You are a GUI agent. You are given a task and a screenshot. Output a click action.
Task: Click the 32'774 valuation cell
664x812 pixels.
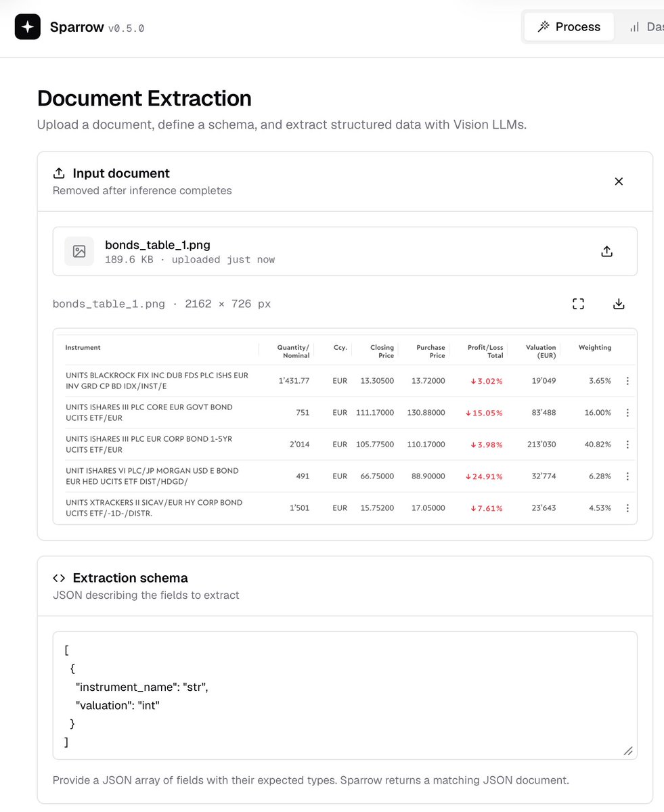tap(544, 476)
